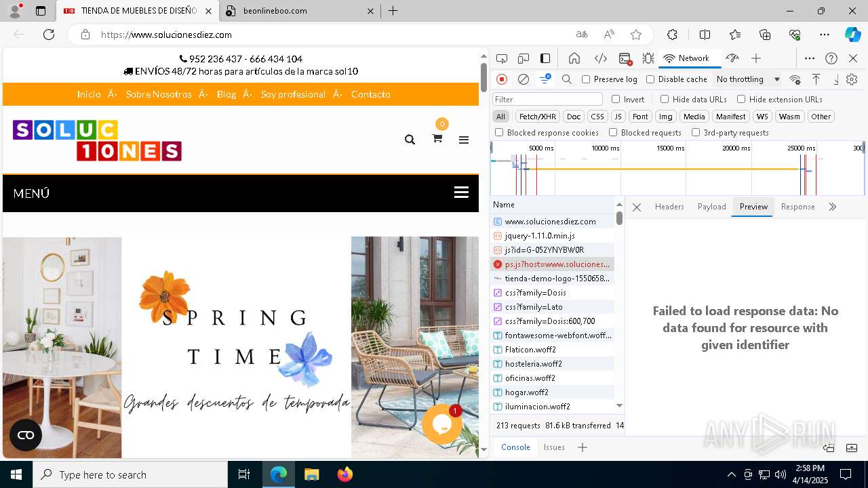Open DevTools help icon
Viewport: 868px width, 488px height.
point(831,58)
